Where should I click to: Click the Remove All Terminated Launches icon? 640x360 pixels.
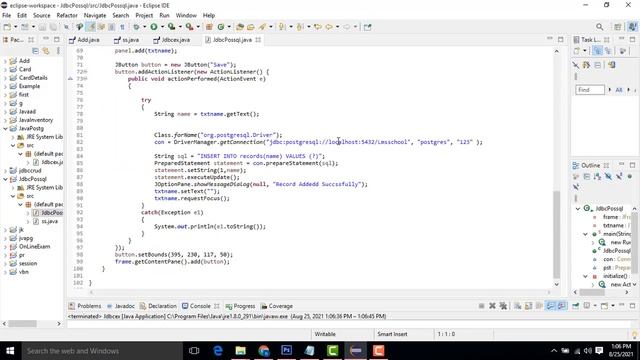(x=503, y=306)
